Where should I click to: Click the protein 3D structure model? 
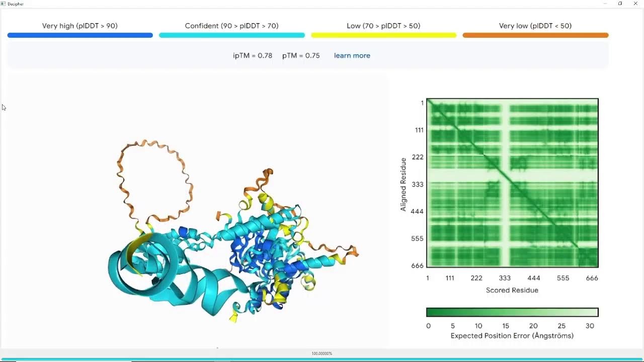233,231
